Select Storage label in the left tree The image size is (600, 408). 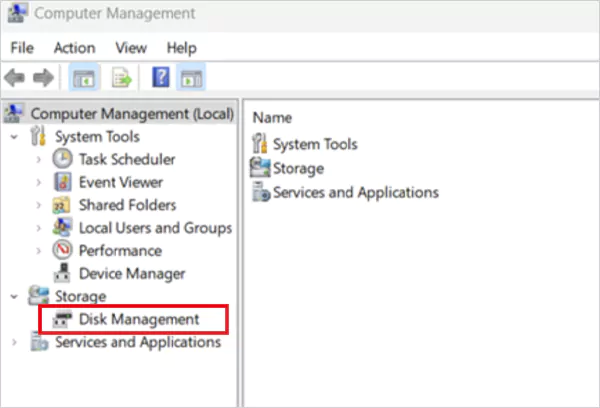click(x=80, y=296)
